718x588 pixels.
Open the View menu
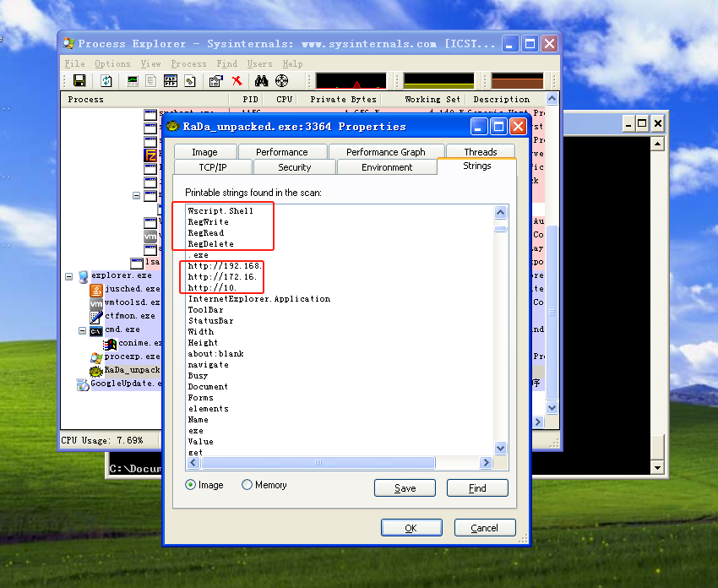point(150,63)
